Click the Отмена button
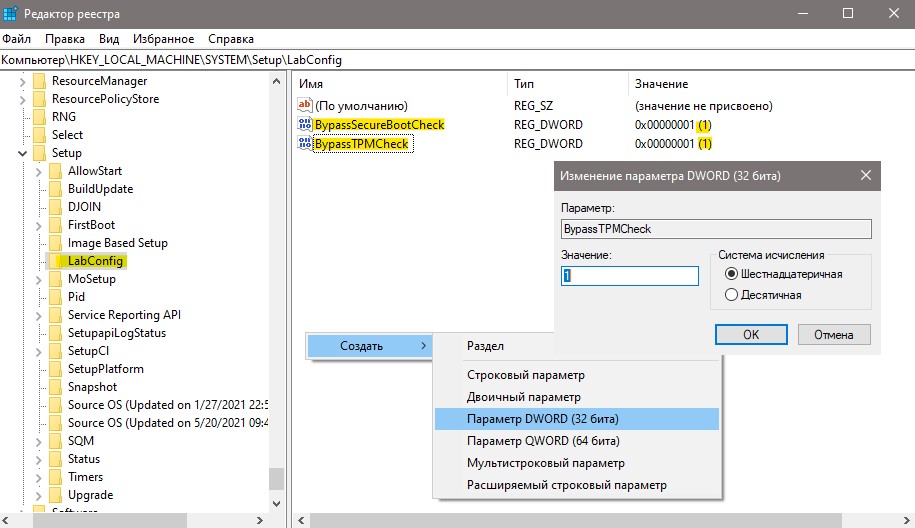This screenshot has width=915, height=528. click(834, 334)
